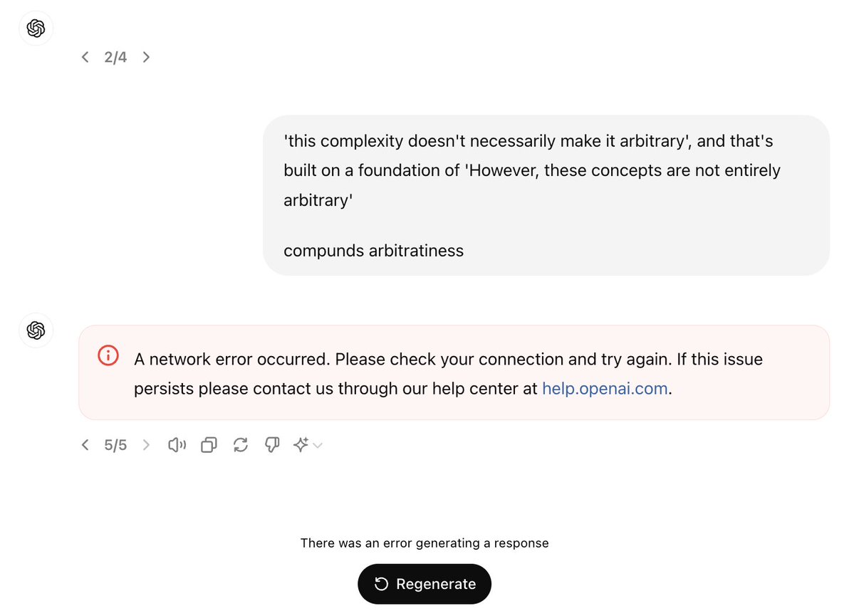Image resolution: width=854 pixels, height=616 pixels.
Task: Click the 'error generating a response' text
Action: (425, 543)
